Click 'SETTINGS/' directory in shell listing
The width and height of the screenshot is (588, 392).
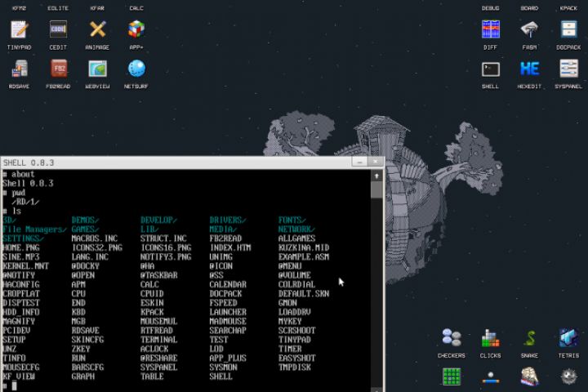23,238
